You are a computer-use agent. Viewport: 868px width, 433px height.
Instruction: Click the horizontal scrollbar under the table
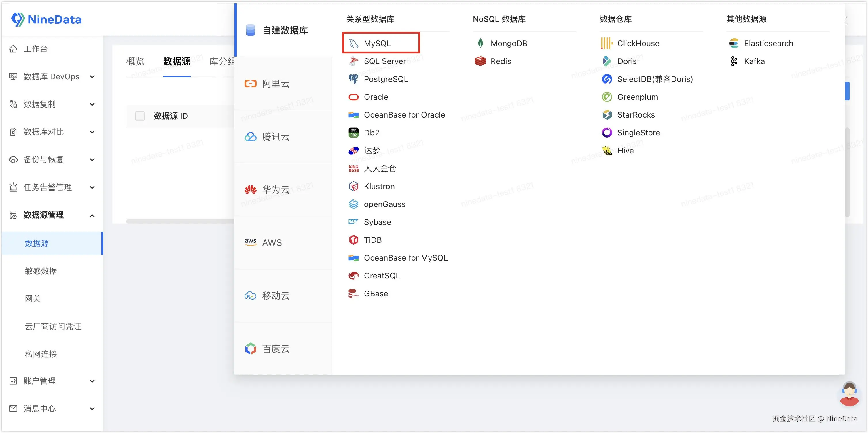(180, 221)
